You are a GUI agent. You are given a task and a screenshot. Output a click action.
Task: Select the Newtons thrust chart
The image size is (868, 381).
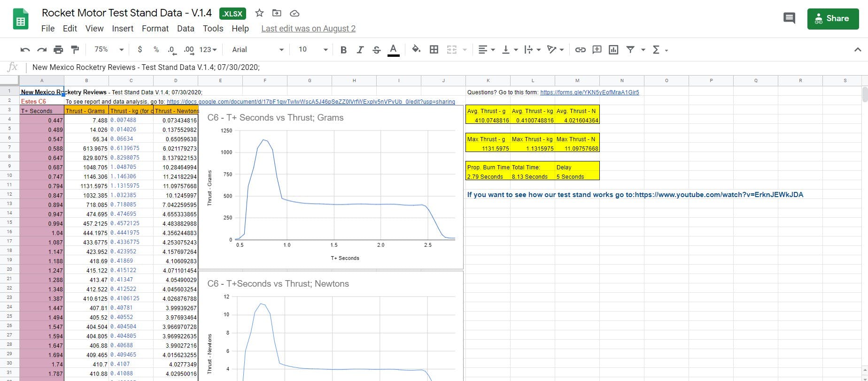point(331,327)
